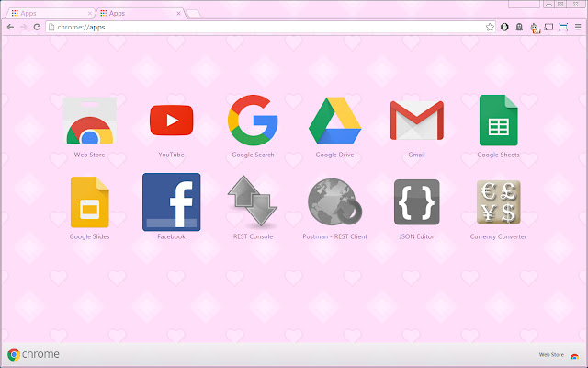Close the second Apps tab

pos(178,14)
